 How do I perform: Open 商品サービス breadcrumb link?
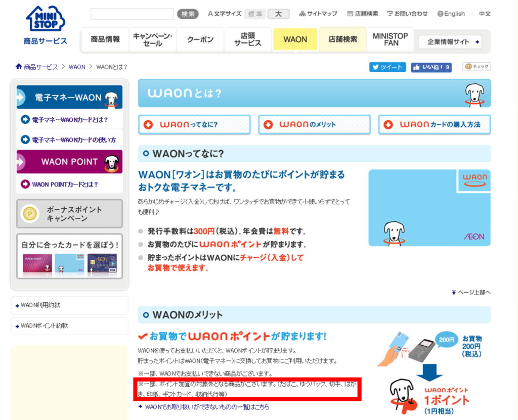pos(40,67)
